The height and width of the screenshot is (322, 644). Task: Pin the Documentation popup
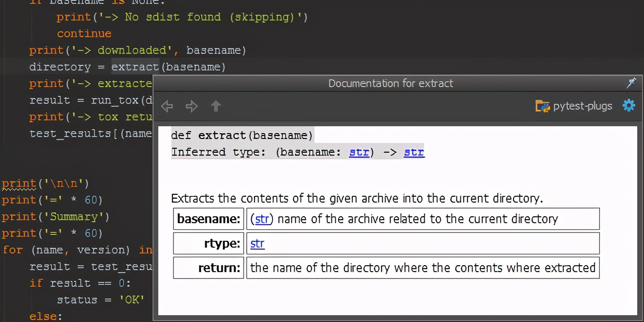point(631,83)
